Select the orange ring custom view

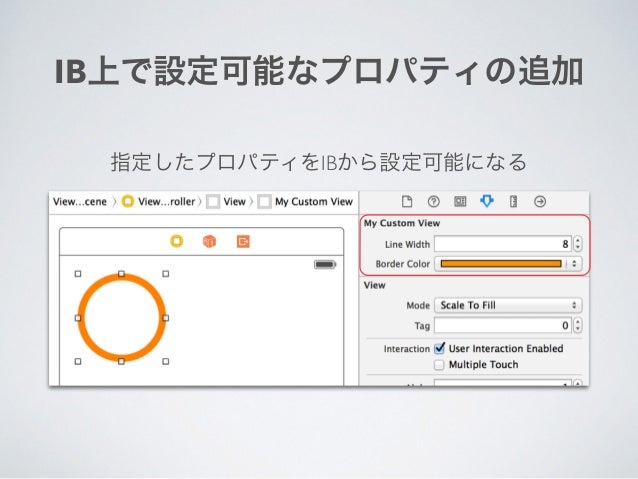(122, 317)
